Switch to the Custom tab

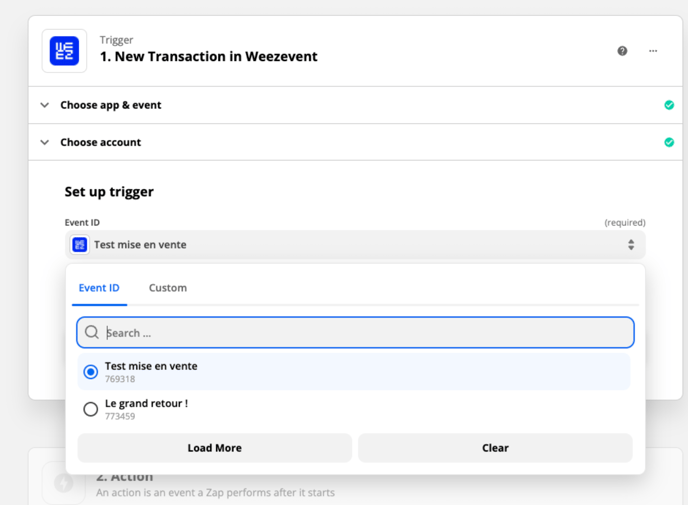(168, 288)
